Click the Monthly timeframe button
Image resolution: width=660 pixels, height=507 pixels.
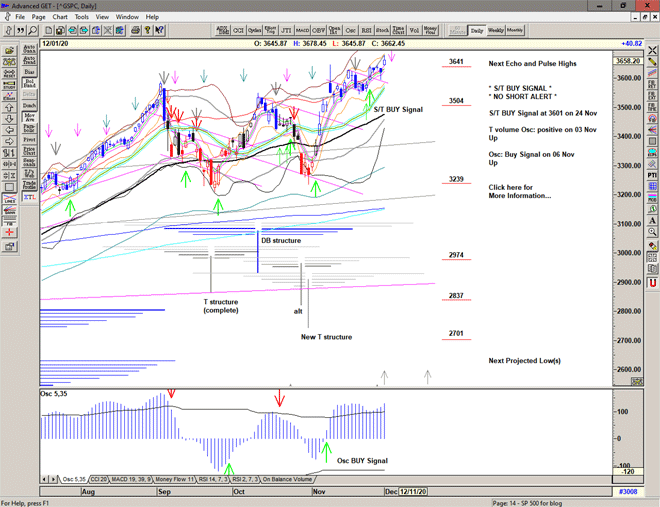pyautogui.click(x=515, y=31)
